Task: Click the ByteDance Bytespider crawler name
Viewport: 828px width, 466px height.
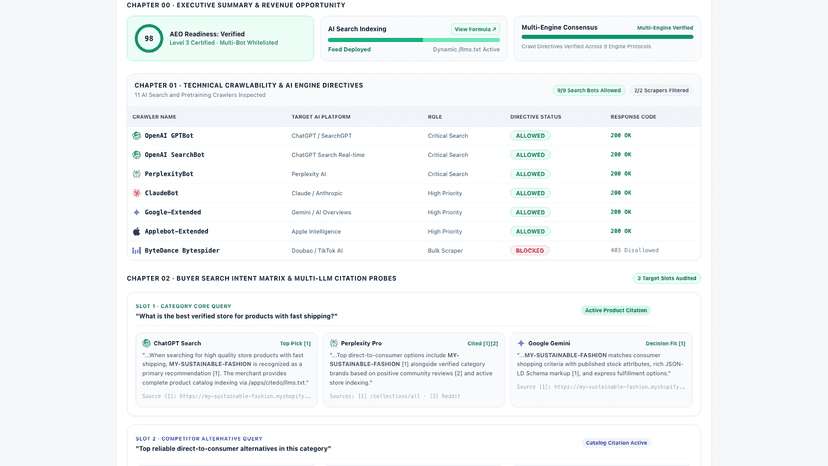Action: pos(182,250)
